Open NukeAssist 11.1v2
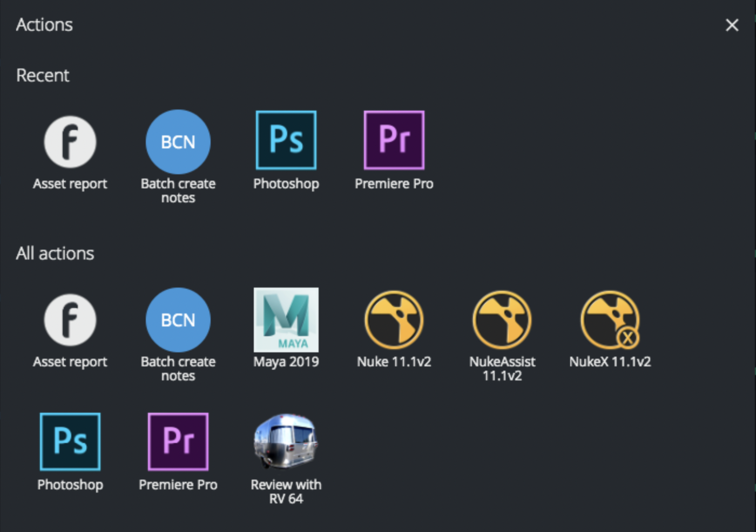Image resolution: width=756 pixels, height=532 pixels. click(x=502, y=319)
